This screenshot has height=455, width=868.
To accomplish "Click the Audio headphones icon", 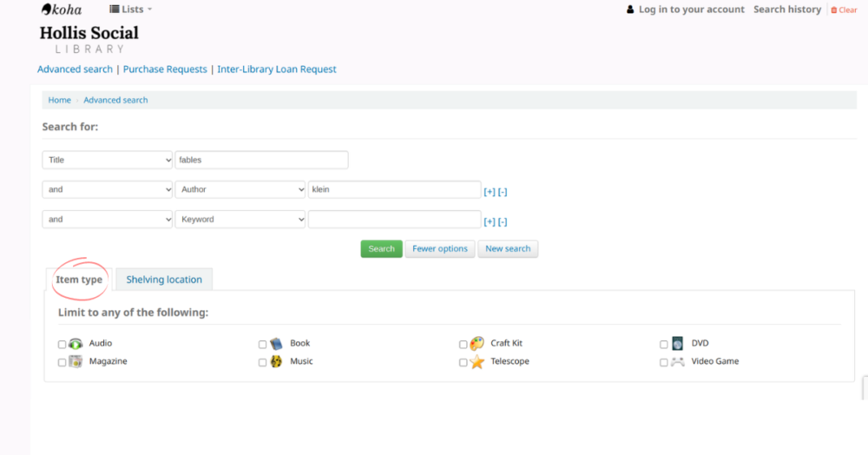I will click(76, 344).
